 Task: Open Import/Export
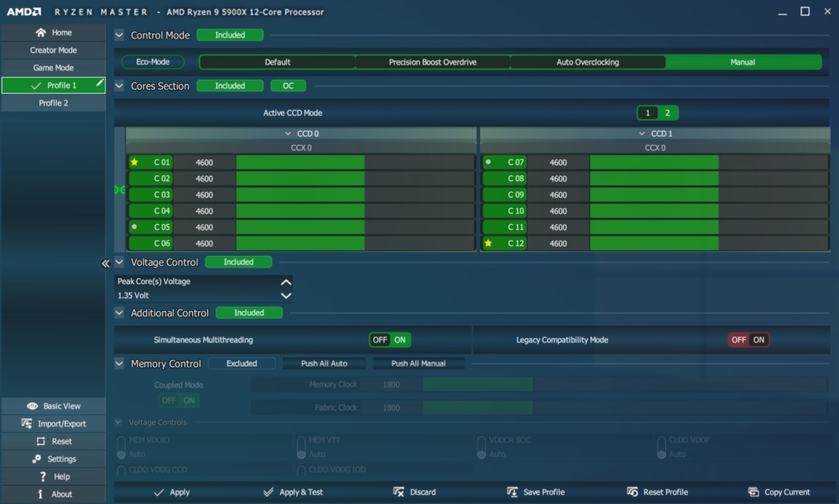pyautogui.click(x=53, y=423)
